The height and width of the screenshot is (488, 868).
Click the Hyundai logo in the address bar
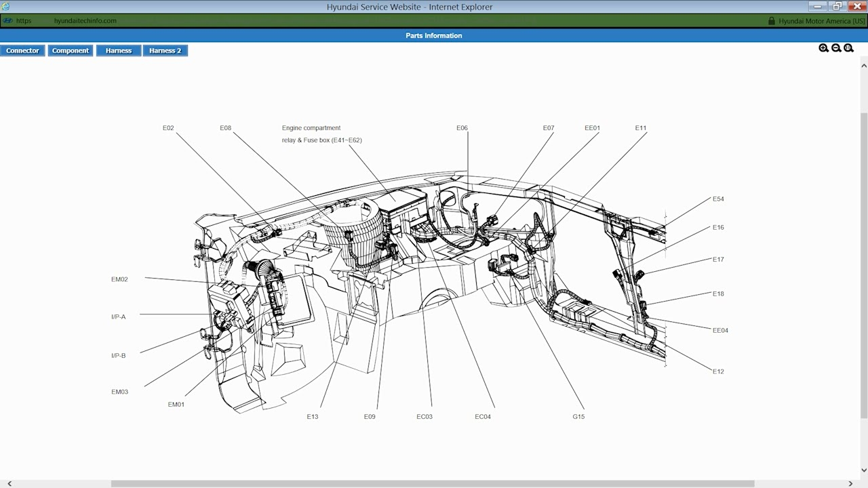(x=7, y=20)
